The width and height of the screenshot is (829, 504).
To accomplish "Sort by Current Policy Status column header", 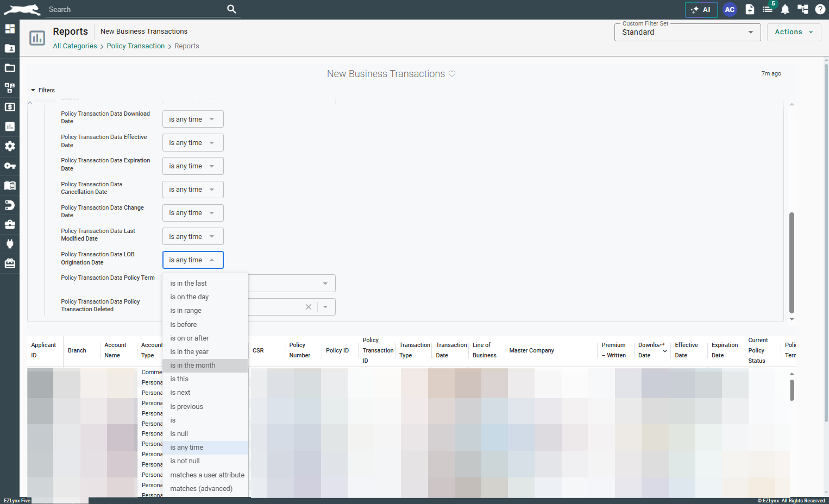I will 758,350.
